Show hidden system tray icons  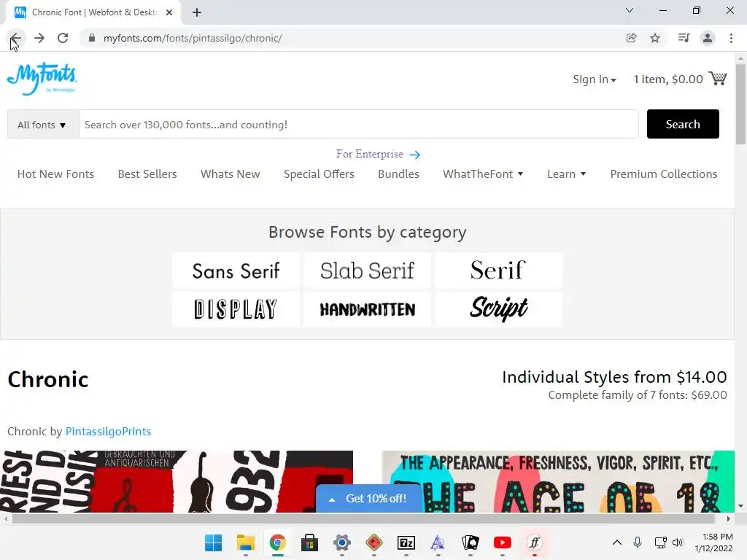(x=617, y=542)
